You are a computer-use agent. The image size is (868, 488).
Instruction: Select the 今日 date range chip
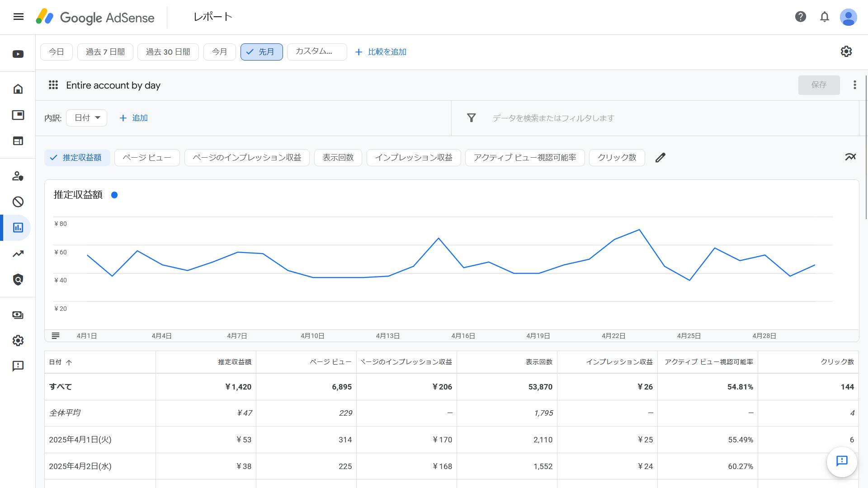(57, 52)
